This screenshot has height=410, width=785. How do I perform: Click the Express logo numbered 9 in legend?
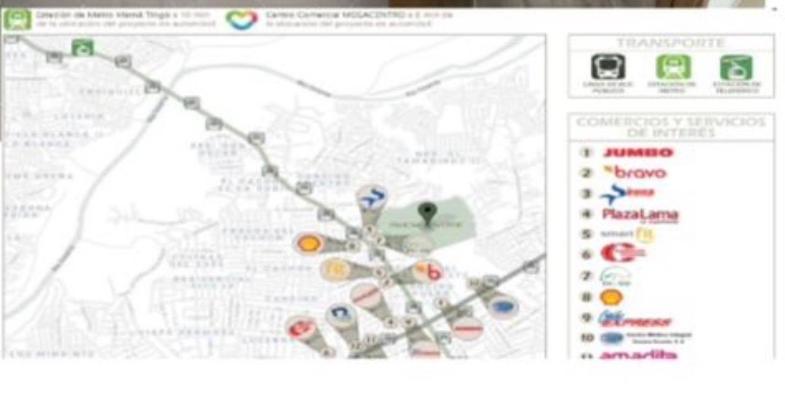click(x=635, y=318)
